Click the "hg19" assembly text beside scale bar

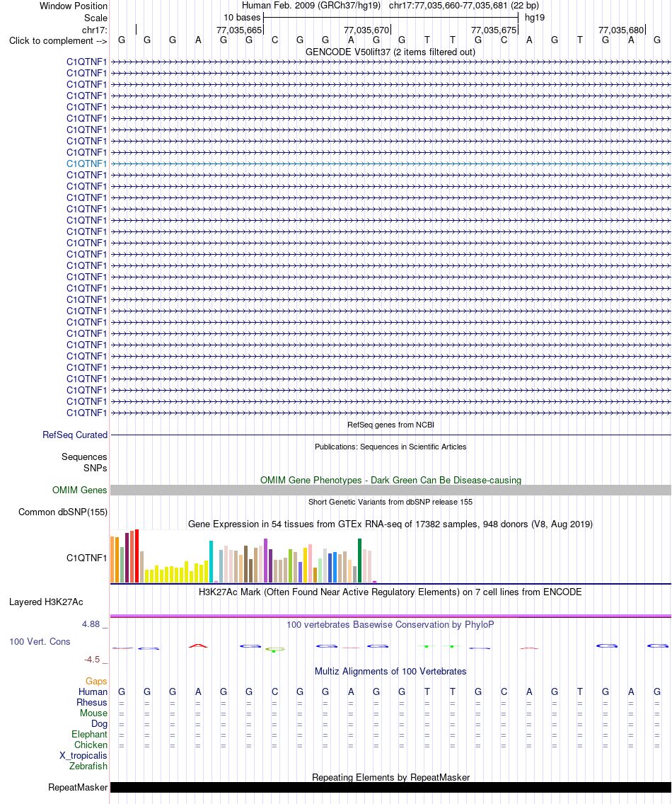(535, 18)
